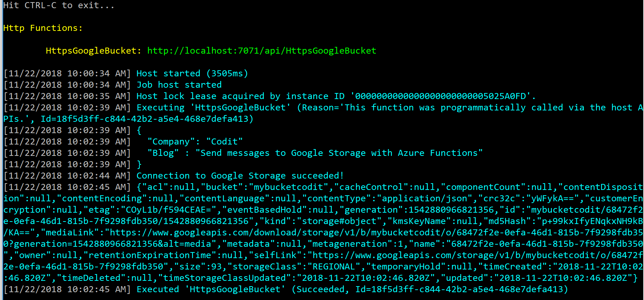Click the "Executing 'HttpsGoogleBucket'" log message

(x=213, y=108)
